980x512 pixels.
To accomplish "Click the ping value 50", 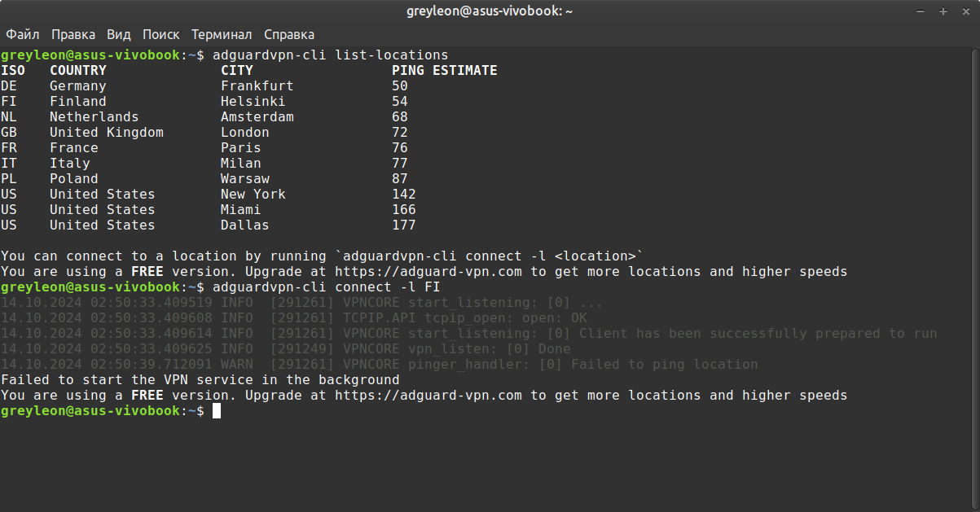I will tap(400, 86).
